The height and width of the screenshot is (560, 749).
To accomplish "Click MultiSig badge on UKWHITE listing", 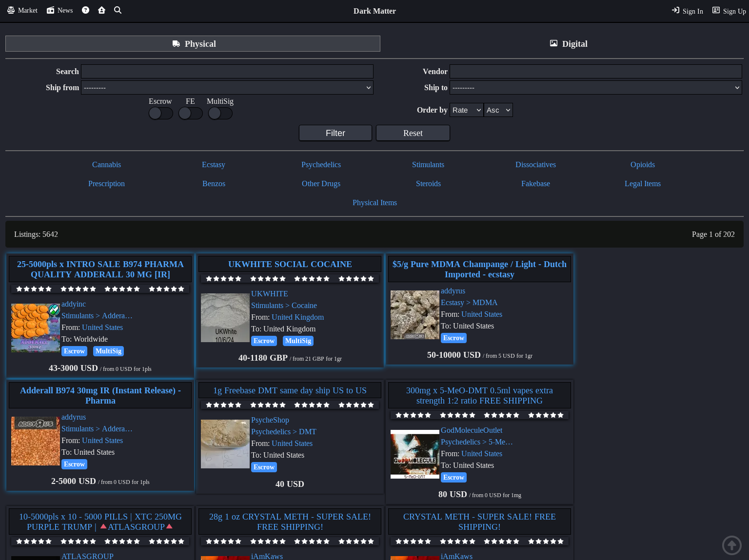I will tap(298, 341).
